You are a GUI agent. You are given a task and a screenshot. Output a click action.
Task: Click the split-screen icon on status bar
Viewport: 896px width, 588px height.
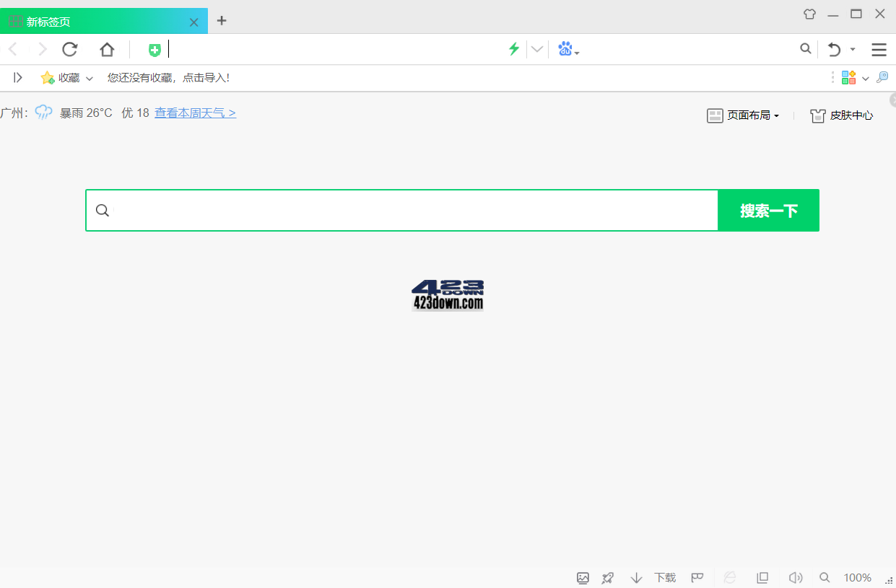pos(762,577)
